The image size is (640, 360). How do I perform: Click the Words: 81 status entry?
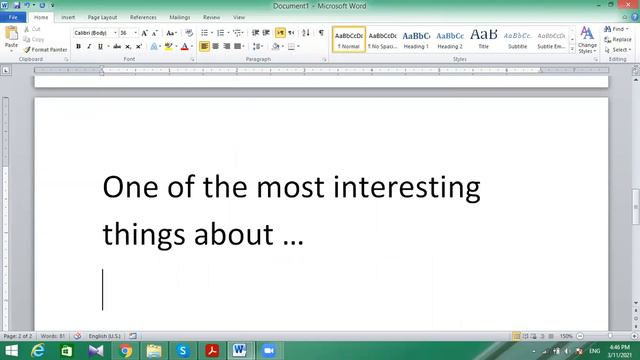53,336
